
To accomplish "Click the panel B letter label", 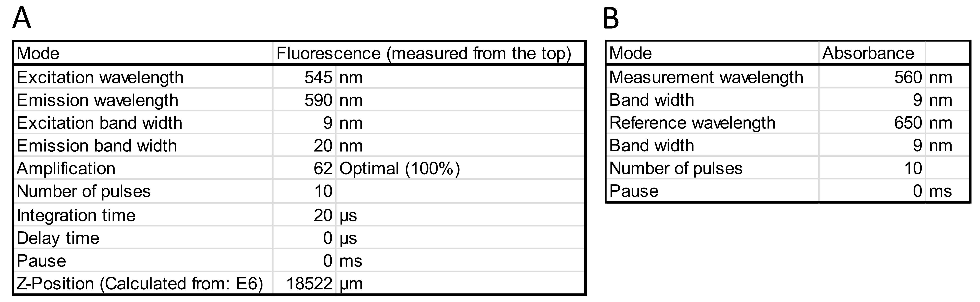I will click(x=611, y=18).
